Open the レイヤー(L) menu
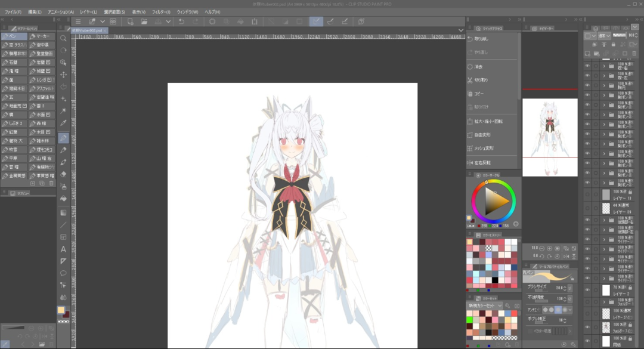The height and width of the screenshot is (349, 644). pos(88,12)
